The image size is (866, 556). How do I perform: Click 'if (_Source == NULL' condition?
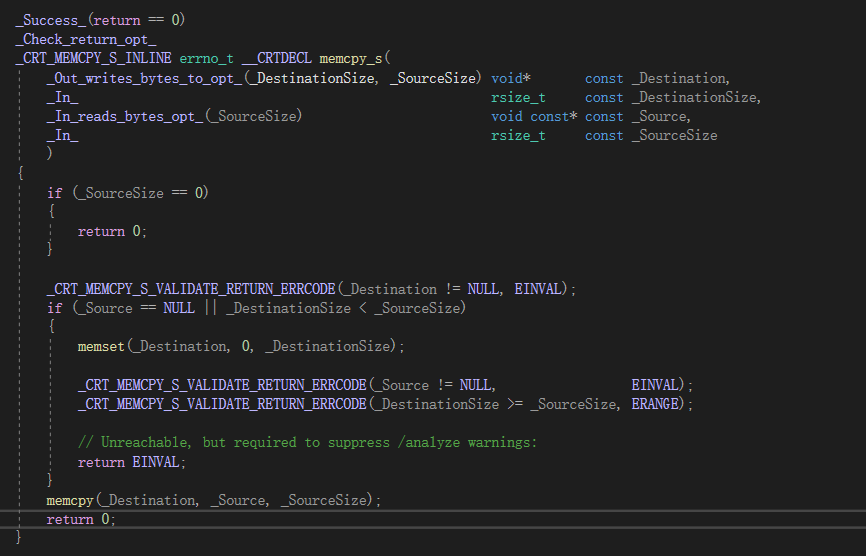coord(121,308)
